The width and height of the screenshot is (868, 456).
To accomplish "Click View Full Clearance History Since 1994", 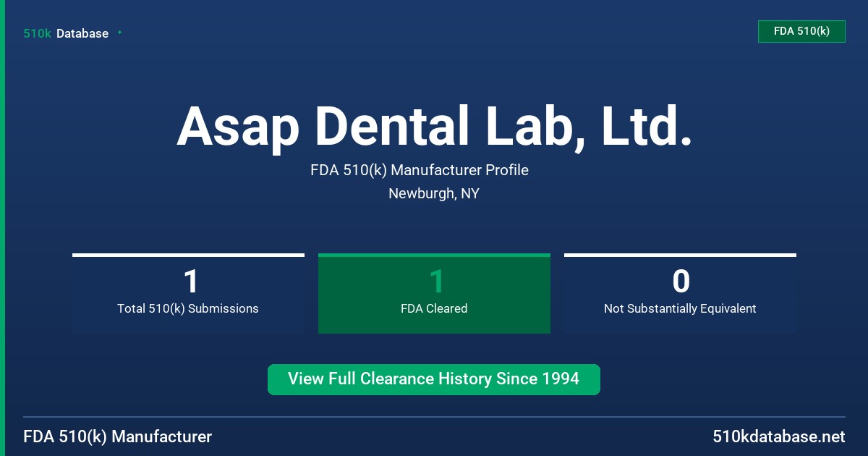I will click(434, 379).
